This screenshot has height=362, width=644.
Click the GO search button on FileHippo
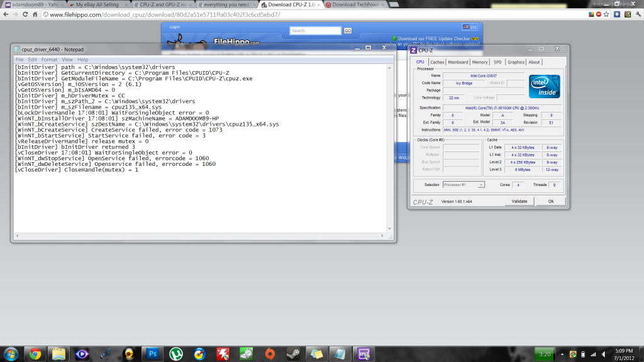click(x=347, y=31)
